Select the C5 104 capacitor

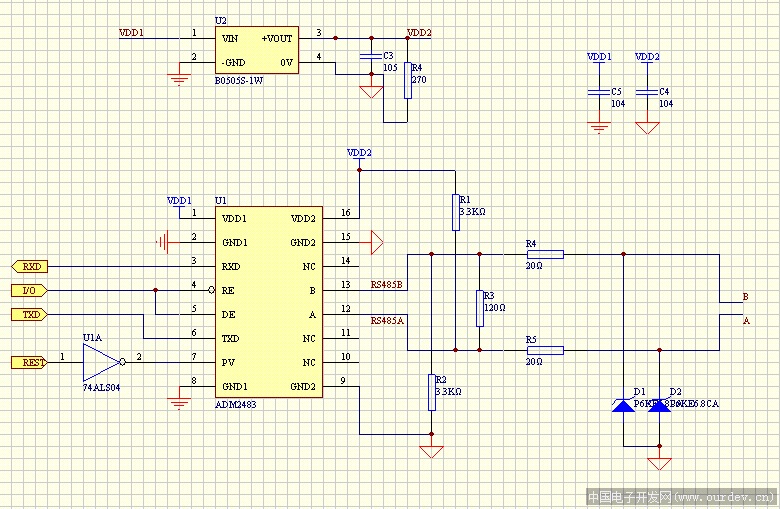[599, 96]
